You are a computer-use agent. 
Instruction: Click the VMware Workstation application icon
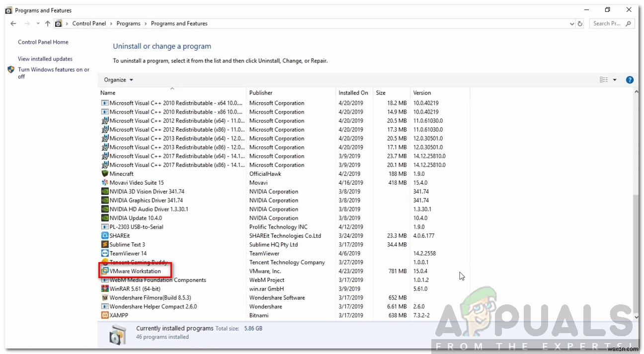pyautogui.click(x=105, y=271)
